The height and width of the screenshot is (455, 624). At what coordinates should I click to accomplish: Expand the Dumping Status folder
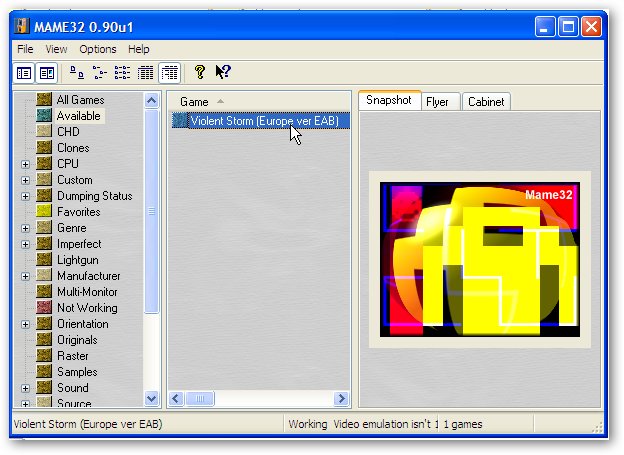pyautogui.click(x=25, y=196)
